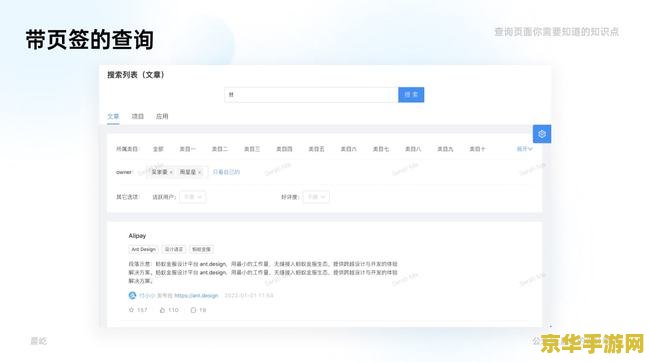This screenshot has width=650, height=362.
Task: Click the star icon beside 157
Action: pos(131,310)
